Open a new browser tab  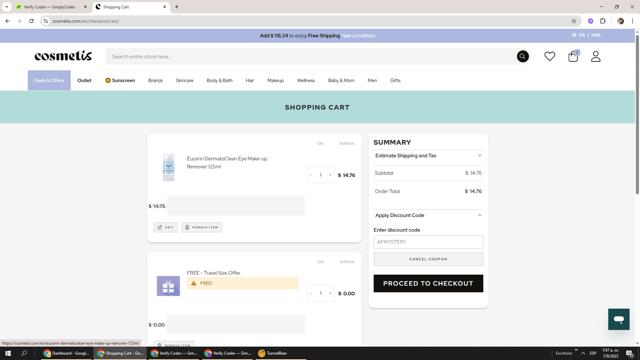click(176, 7)
